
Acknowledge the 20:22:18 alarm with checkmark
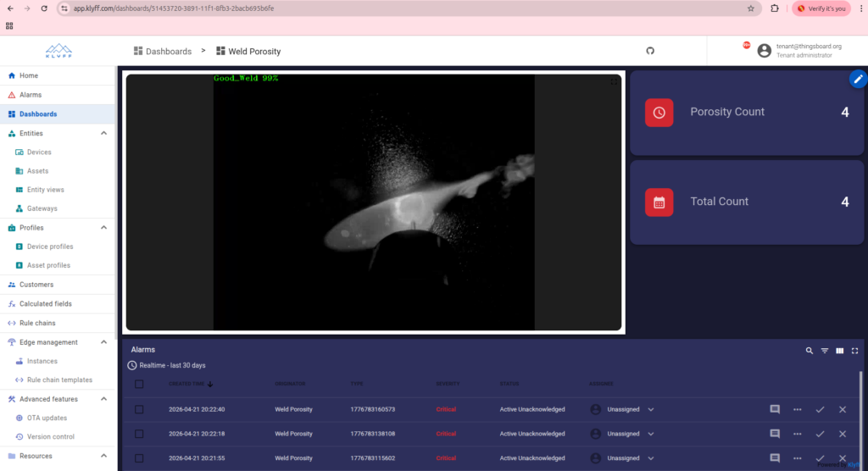point(820,434)
